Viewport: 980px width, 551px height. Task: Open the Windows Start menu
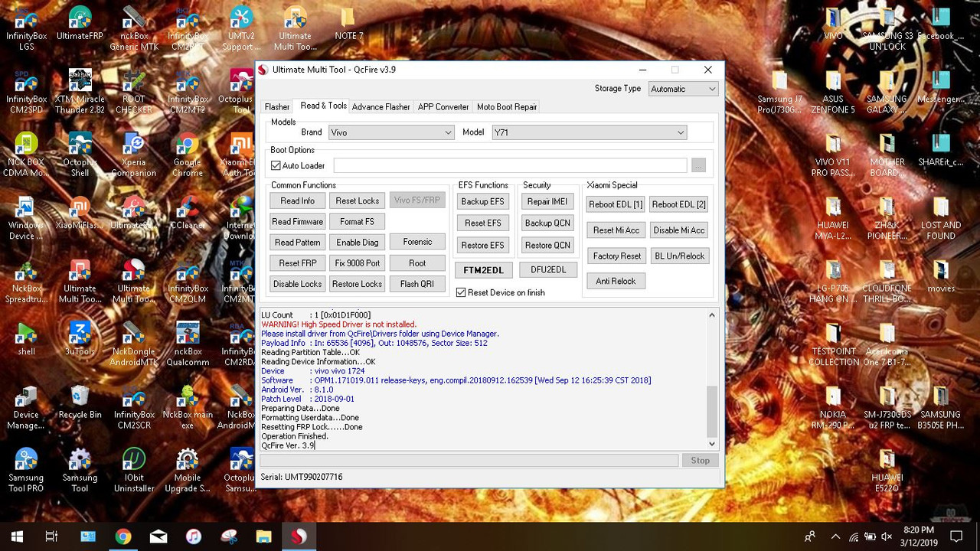pos(17,536)
